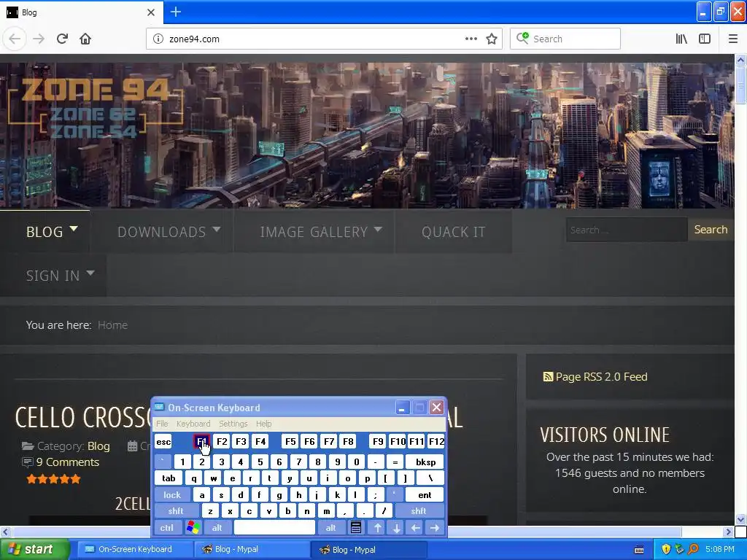Click the orange magnifier tray icon
Image resolution: width=747 pixels, height=560 pixels.
(693, 549)
